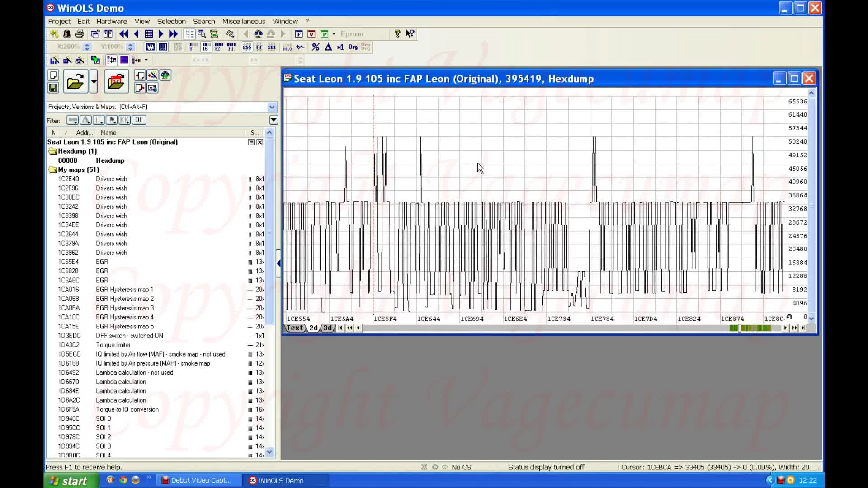868x488 pixels.
Task: Expand the arrow beside open project button
Action: [94, 82]
